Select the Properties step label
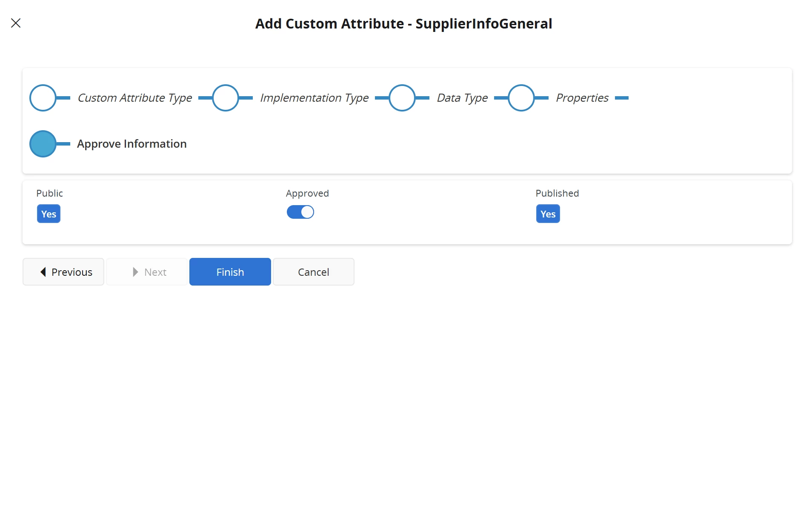 [x=582, y=98]
